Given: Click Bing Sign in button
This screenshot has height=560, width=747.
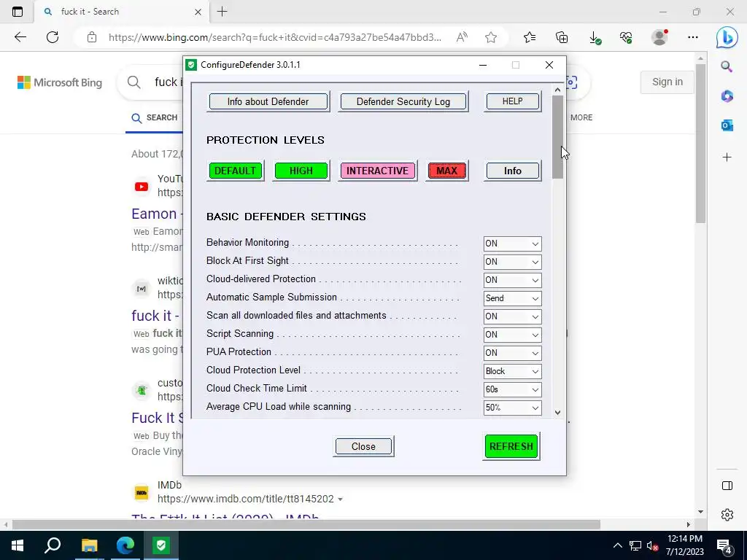Looking at the screenshot, I should click(x=667, y=82).
